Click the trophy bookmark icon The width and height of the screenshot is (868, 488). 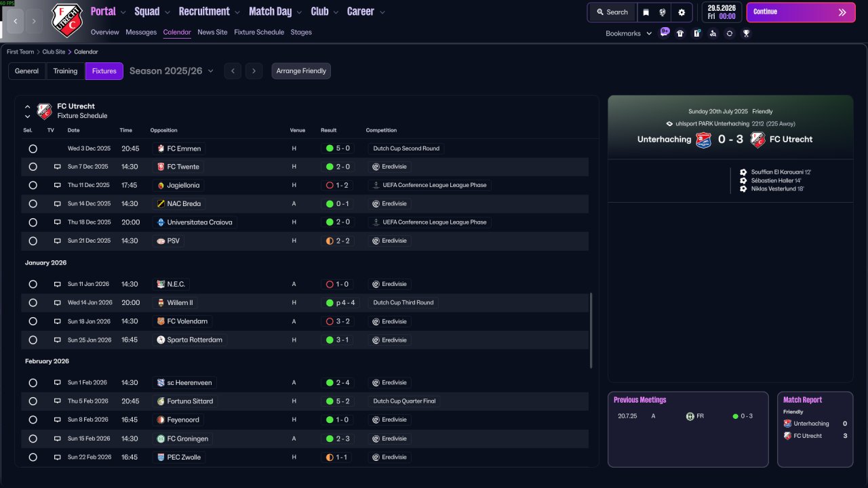pos(746,33)
